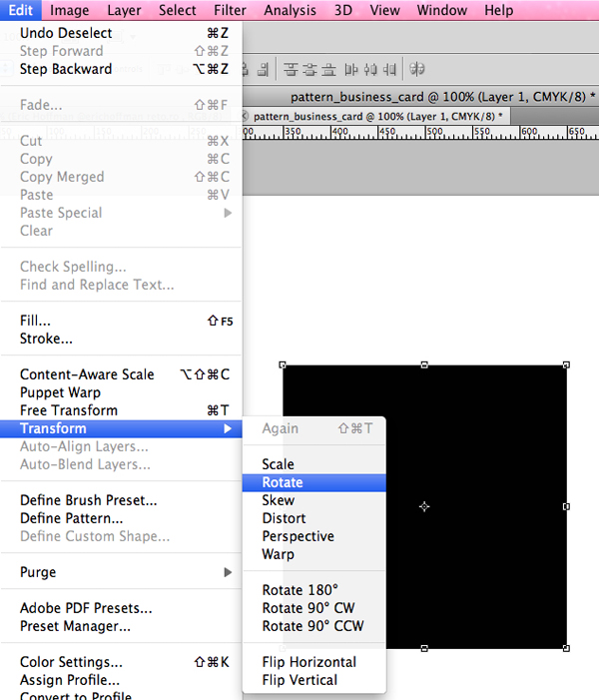This screenshot has width=599, height=700.
Task: Select Distort in Transform submenu
Action: (314, 518)
